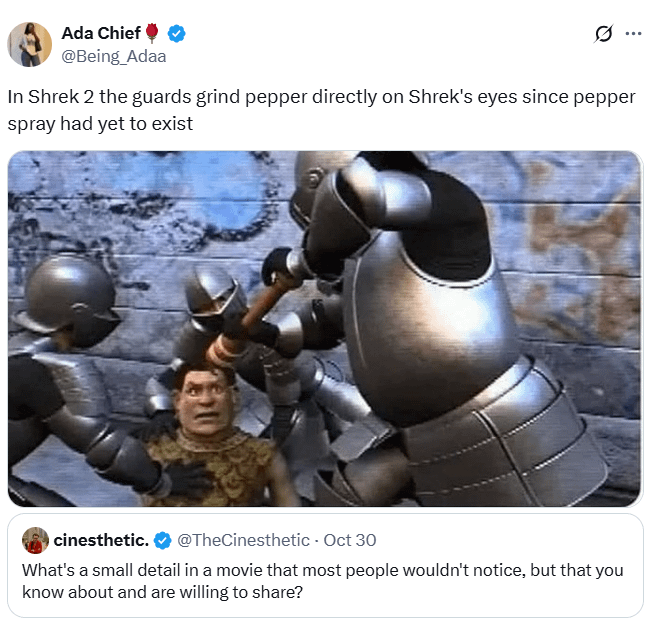The width and height of the screenshot is (652, 622).
Task: Click Ada Chief's blue verified badge
Action: click(176, 34)
